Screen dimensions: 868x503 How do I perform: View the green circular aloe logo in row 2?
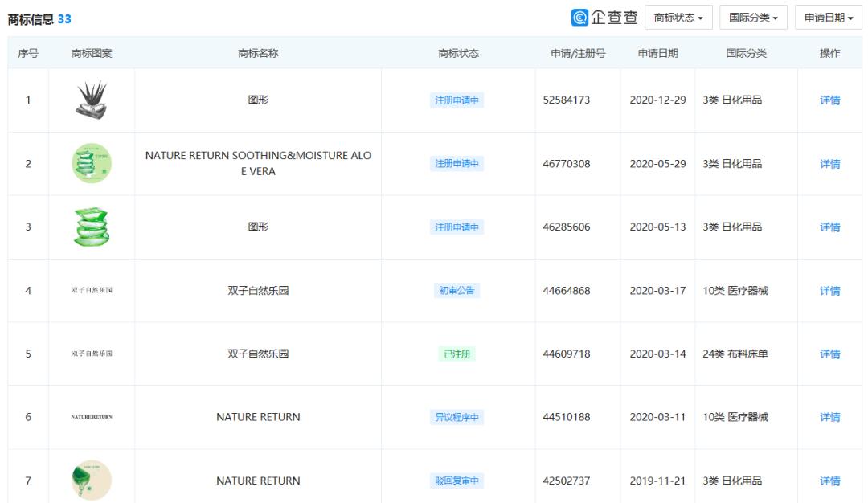pos(91,162)
